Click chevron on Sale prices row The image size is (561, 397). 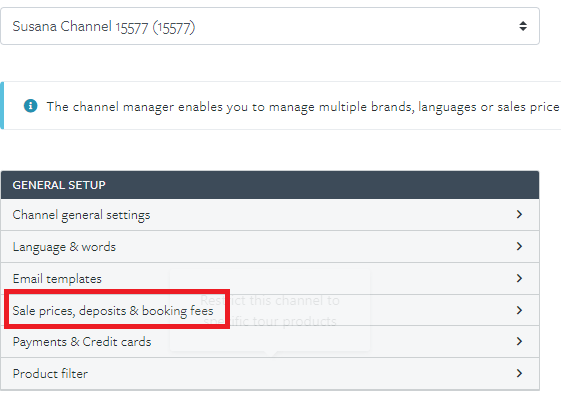(x=519, y=310)
